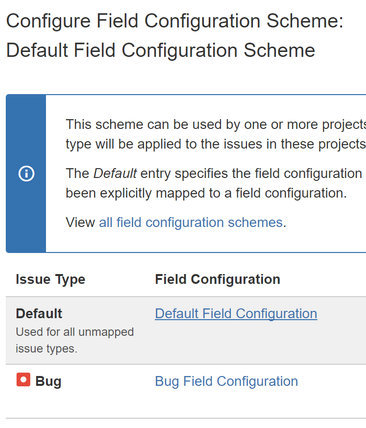Select the bold Default issue type label
366x428 pixels.
coord(39,314)
